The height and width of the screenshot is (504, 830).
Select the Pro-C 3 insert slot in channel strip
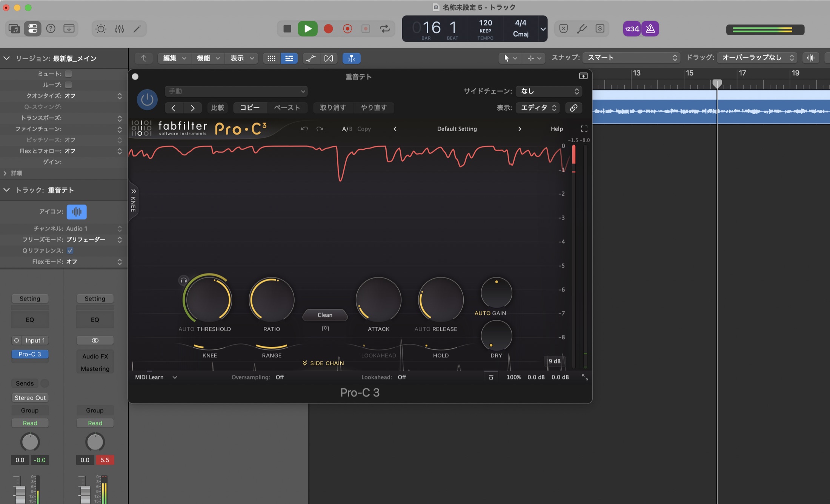30,354
